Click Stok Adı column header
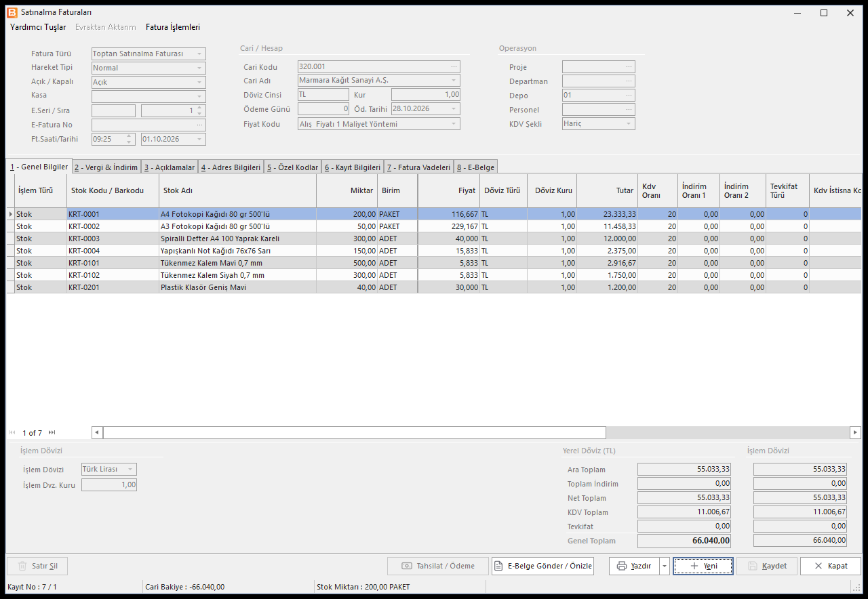This screenshot has height=599, width=868. [x=238, y=190]
